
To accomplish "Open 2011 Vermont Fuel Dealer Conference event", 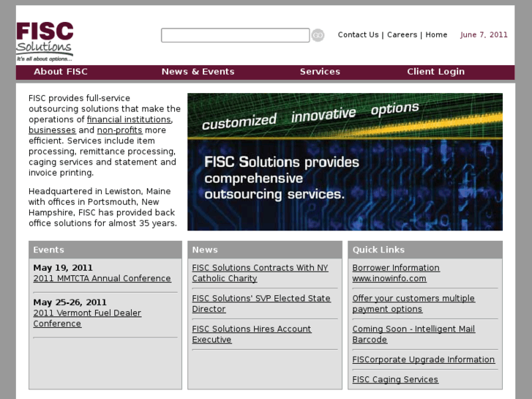I will (87, 318).
